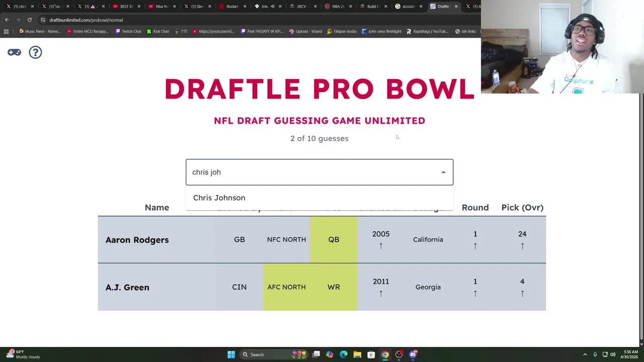Close the active Draftle tab
The height and width of the screenshot is (362, 644).
[456, 6]
